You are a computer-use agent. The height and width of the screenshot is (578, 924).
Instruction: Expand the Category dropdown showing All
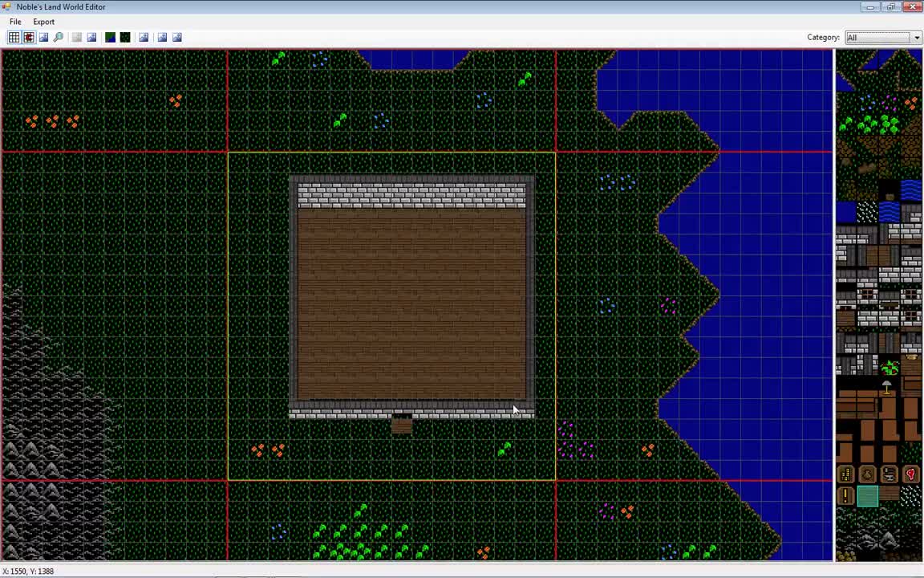click(x=883, y=37)
